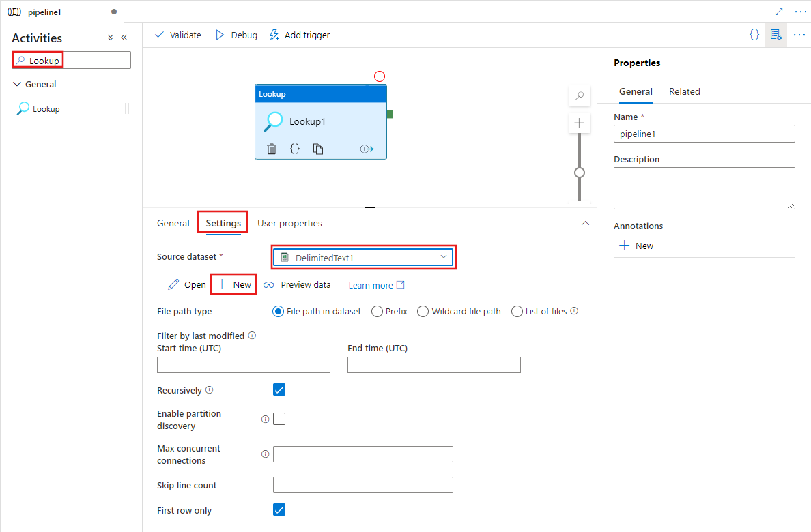Select the canvas zoom-to-fit magnifier icon

tap(579, 96)
